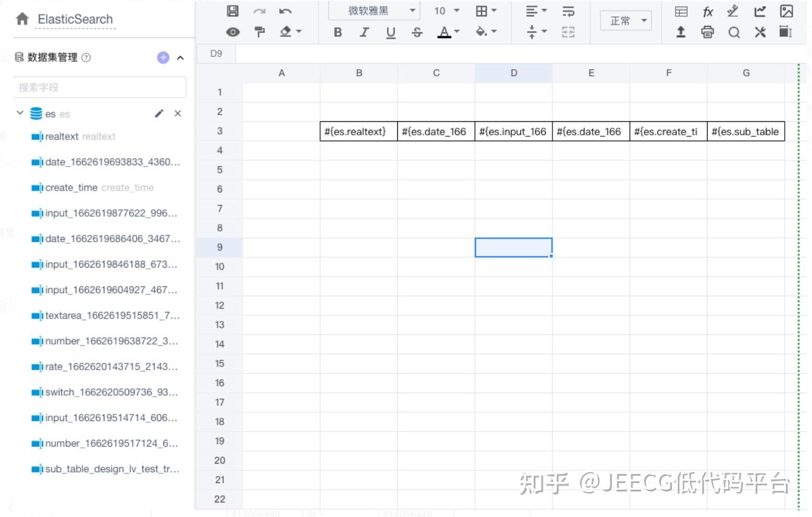Toggle italic formatting
This screenshot has height=517, width=812.
[x=364, y=33]
